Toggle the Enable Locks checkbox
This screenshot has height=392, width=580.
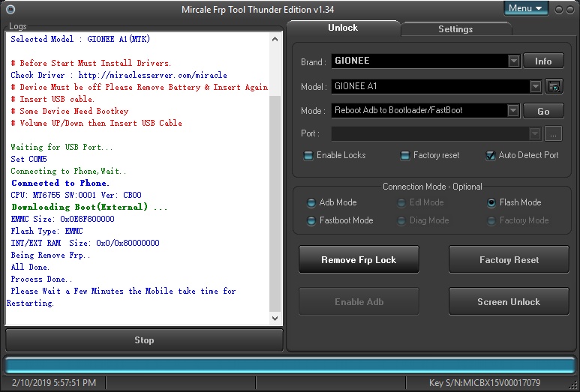coord(308,156)
